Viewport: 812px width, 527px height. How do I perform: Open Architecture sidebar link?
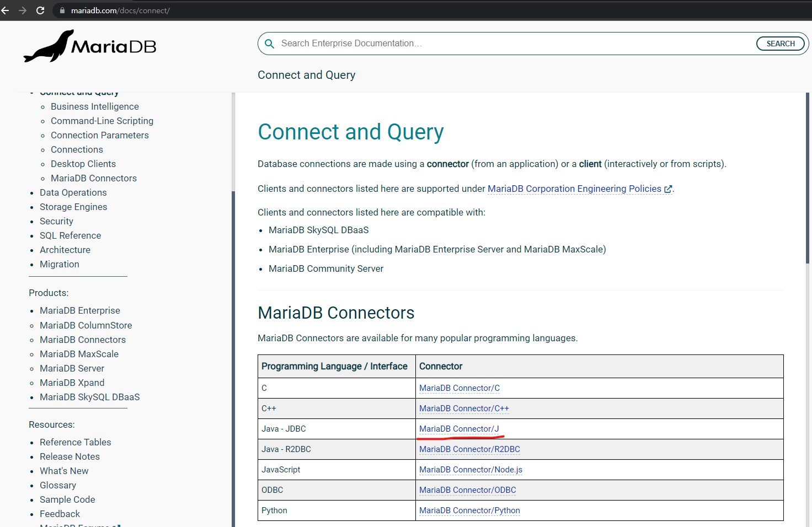tap(65, 250)
